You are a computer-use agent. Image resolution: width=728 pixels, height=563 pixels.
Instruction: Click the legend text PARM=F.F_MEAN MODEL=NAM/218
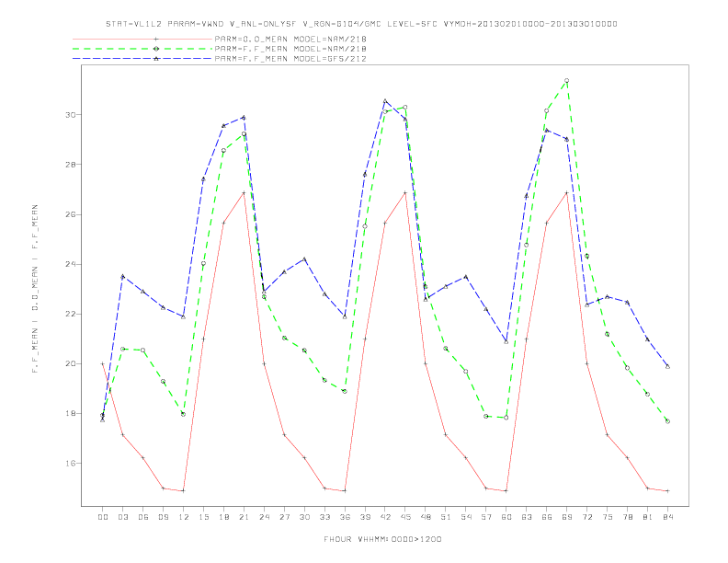pos(290,49)
